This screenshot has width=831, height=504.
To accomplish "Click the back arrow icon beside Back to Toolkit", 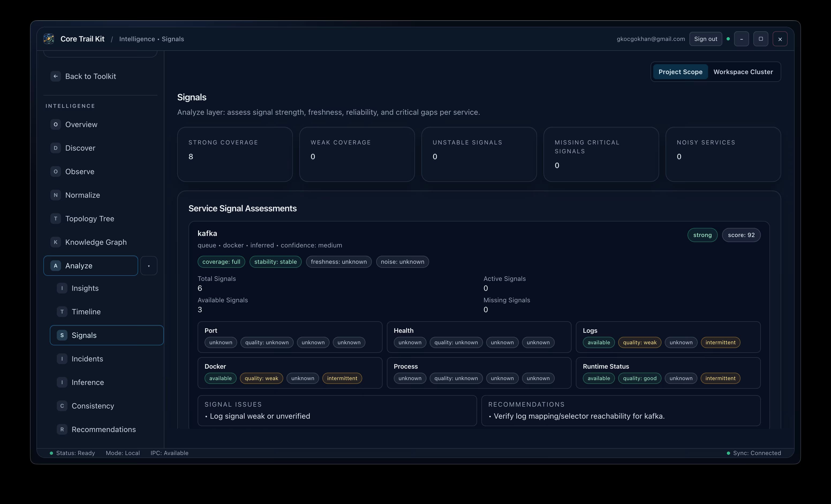I will click(x=56, y=76).
